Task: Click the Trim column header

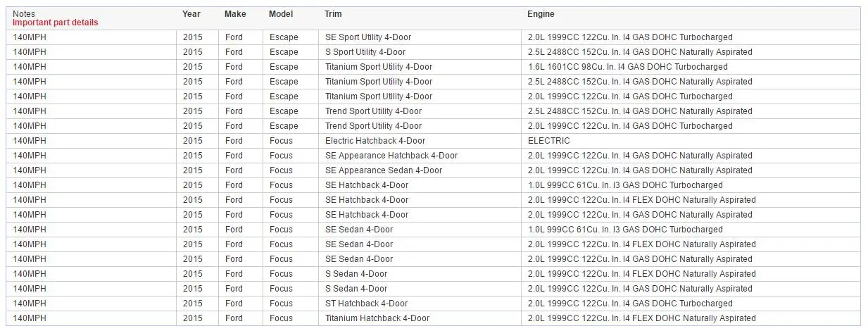Action: click(334, 14)
